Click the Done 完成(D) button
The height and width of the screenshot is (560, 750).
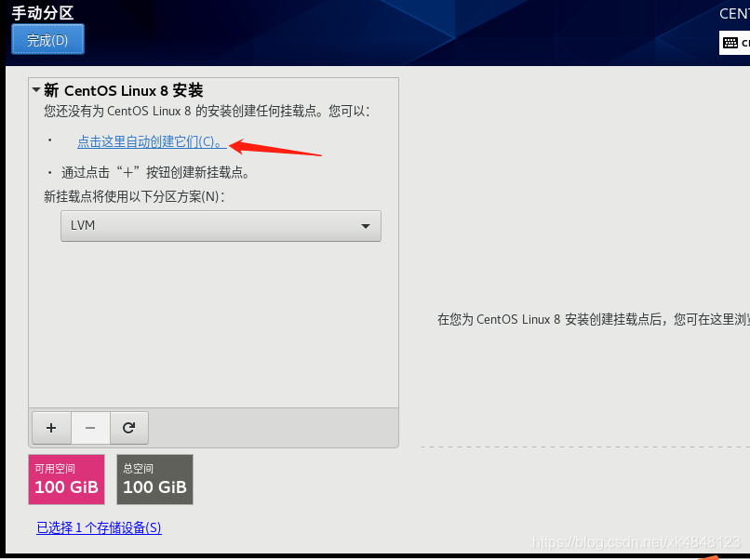[47, 39]
